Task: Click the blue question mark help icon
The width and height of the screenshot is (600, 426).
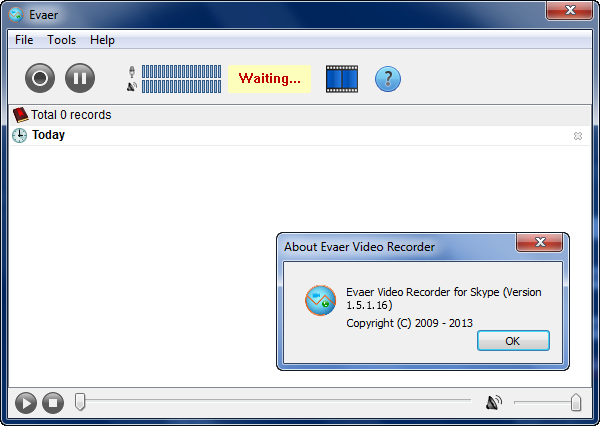Action: coord(388,79)
